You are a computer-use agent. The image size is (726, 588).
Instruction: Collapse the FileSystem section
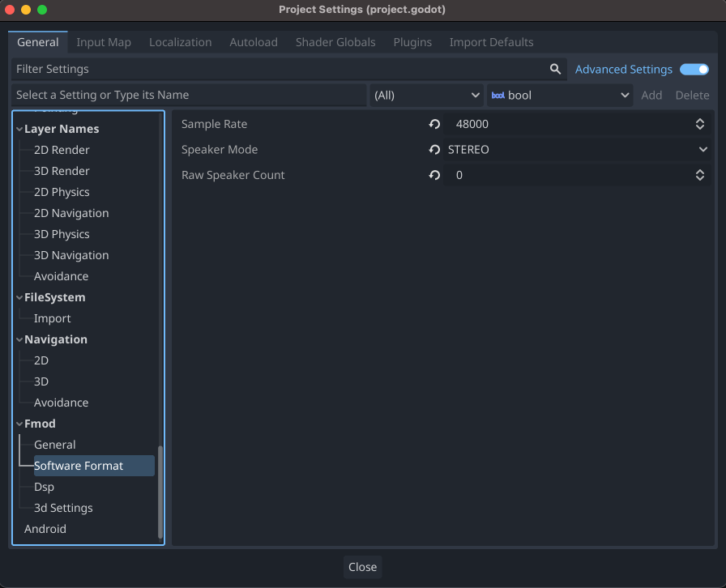pyautogui.click(x=19, y=298)
